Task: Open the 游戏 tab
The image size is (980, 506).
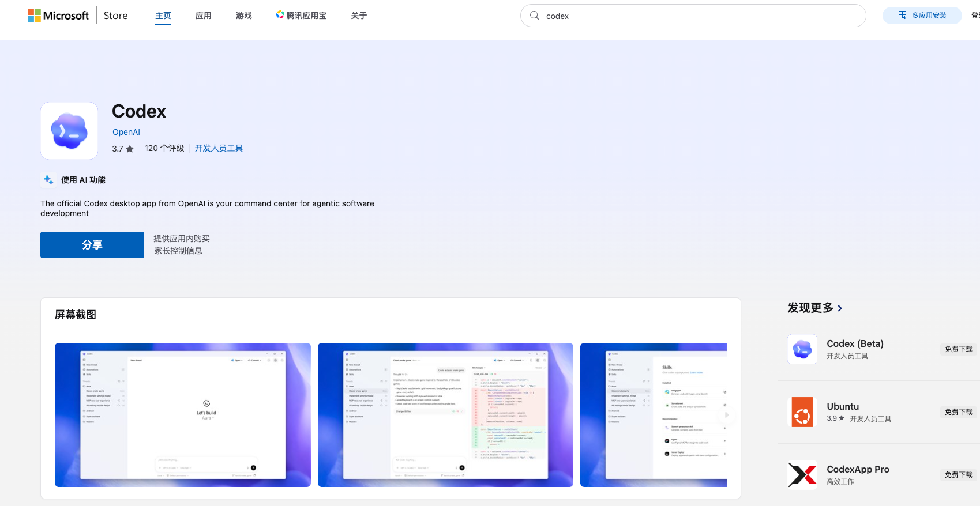Action: pos(244,16)
